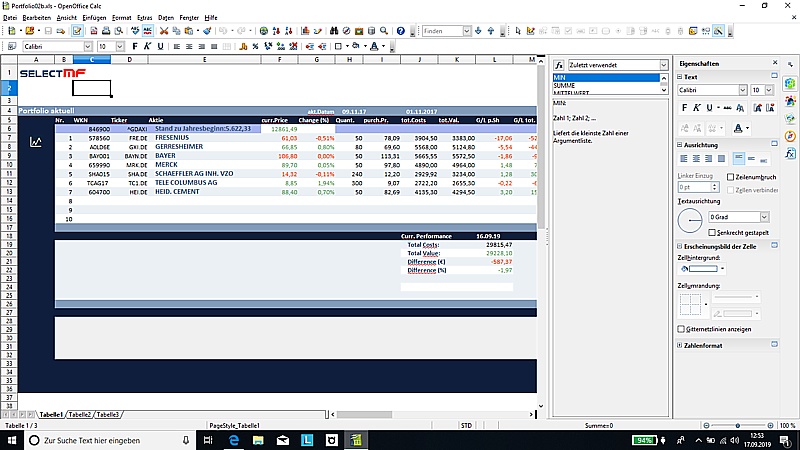Center cell text horizontally in toolbar
This screenshot has height=450, width=800.
(189, 46)
